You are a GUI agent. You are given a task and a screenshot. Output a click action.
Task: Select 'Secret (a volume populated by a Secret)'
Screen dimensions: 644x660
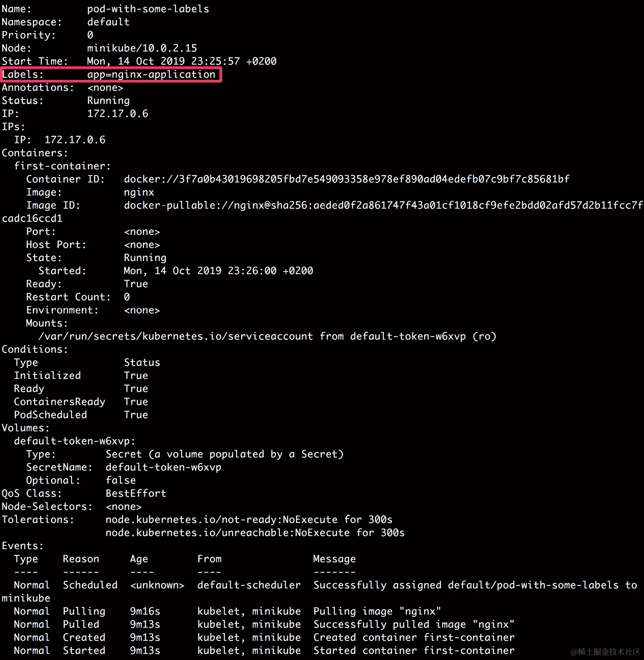click(224, 454)
